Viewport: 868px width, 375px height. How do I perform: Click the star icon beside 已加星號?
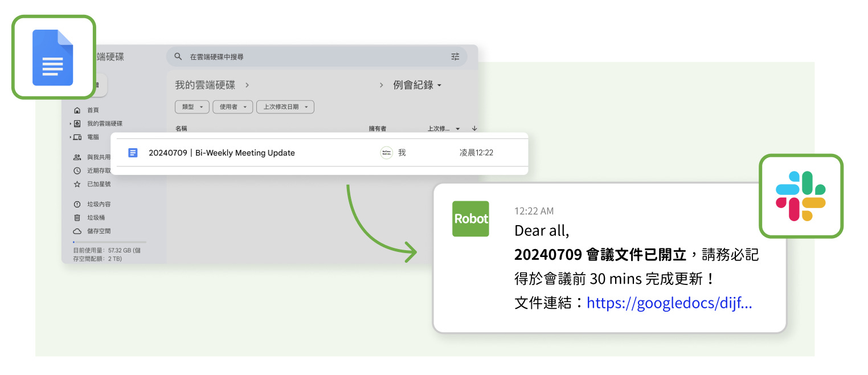77,184
